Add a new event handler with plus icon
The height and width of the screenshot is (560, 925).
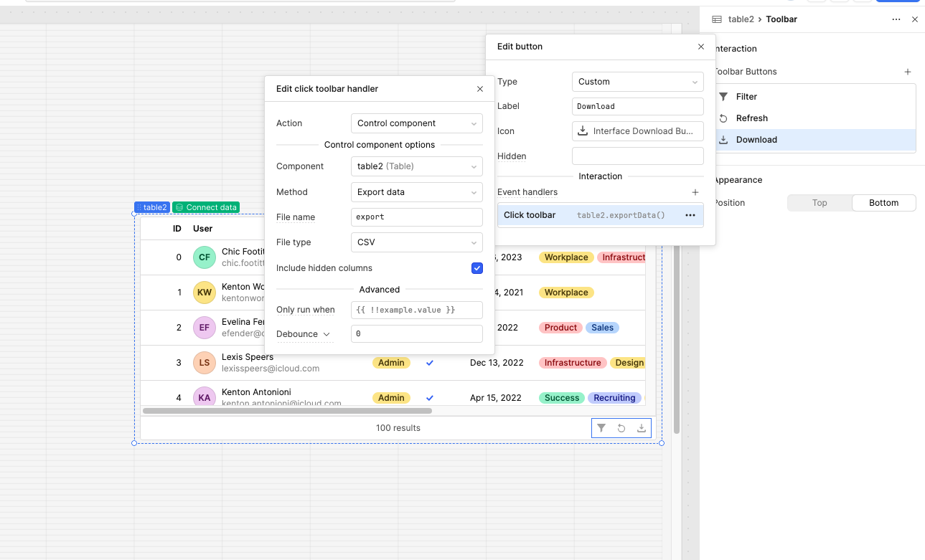(x=695, y=192)
